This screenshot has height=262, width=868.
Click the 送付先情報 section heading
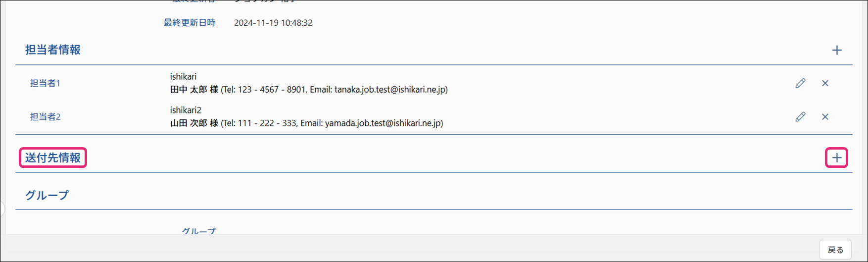[x=53, y=158]
